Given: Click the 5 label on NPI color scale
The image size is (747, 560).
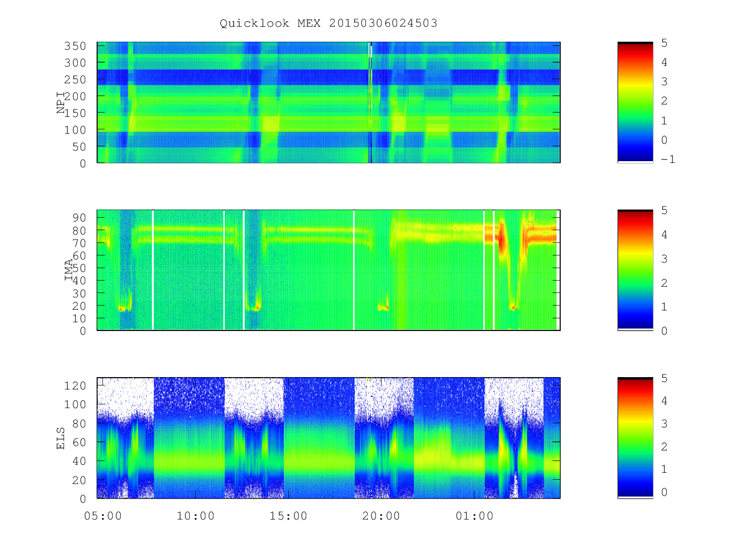Looking at the screenshot, I should coord(664,42).
